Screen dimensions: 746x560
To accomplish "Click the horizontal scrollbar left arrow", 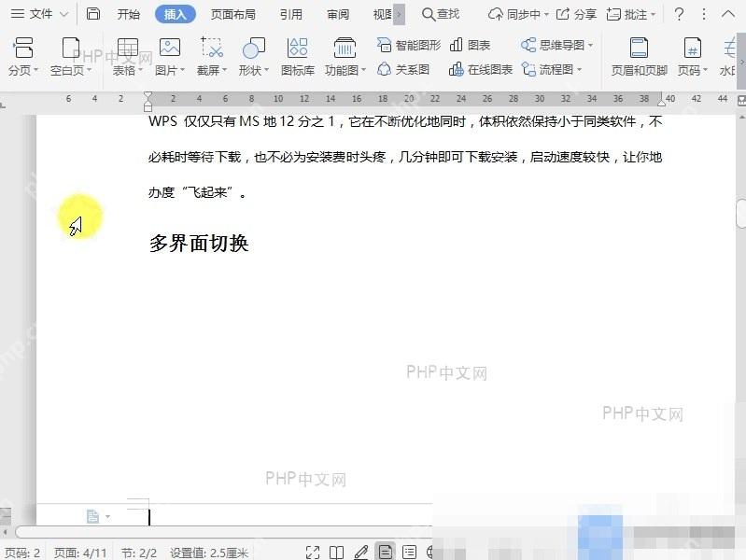I will (x=6, y=532).
